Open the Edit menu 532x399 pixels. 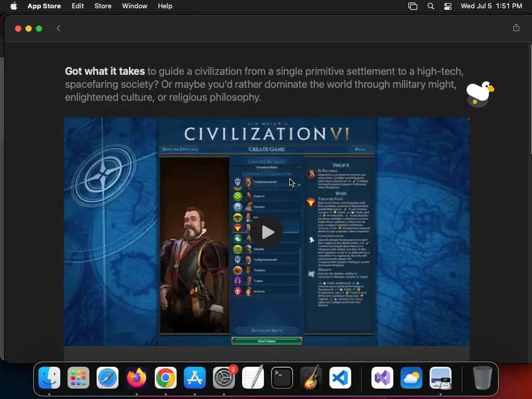(x=78, y=6)
